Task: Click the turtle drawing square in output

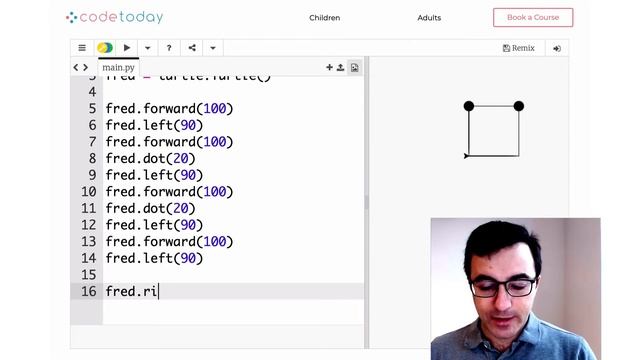Action: (x=493, y=131)
